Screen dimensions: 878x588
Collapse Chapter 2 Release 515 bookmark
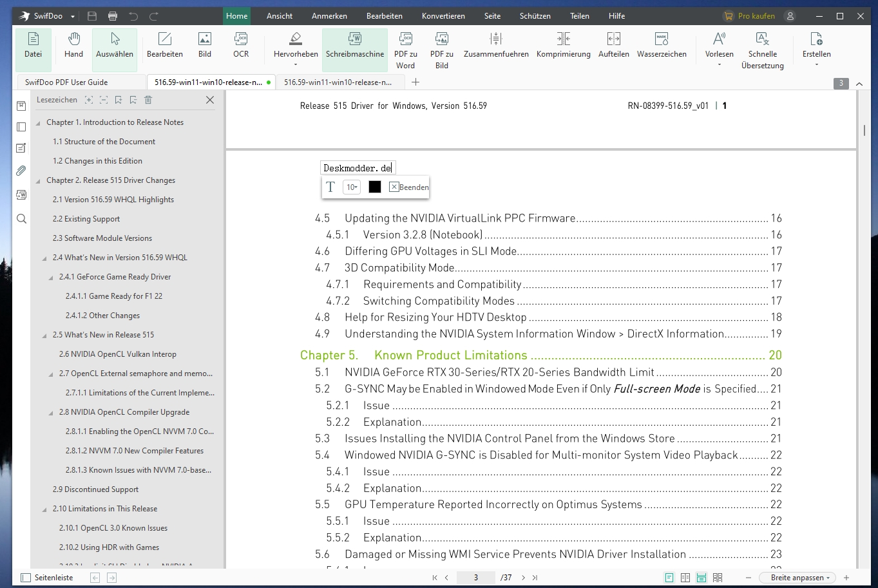tap(38, 181)
